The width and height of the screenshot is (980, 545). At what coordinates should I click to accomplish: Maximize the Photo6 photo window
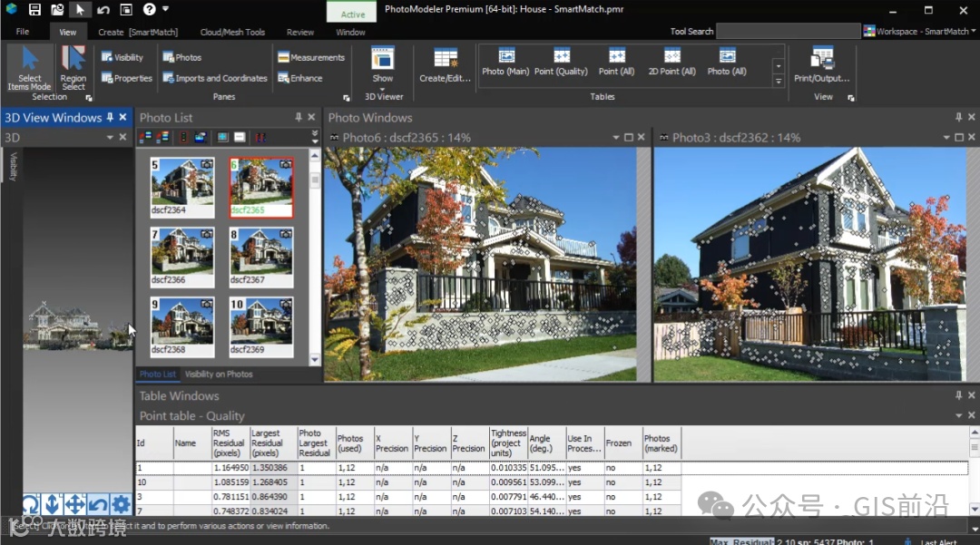(629, 137)
